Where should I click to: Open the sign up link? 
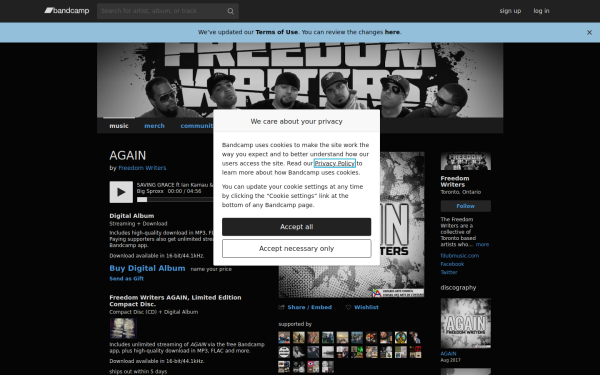tap(510, 11)
